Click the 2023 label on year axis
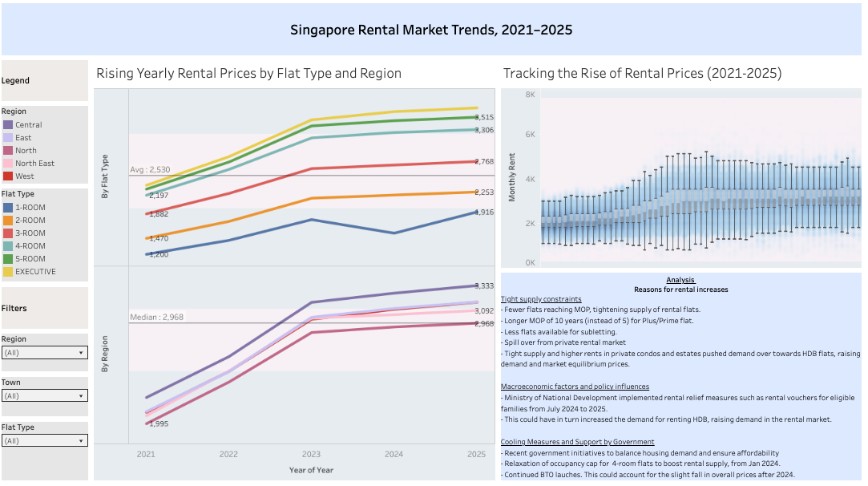The height and width of the screenshot is (486, 868). (311, 454)
